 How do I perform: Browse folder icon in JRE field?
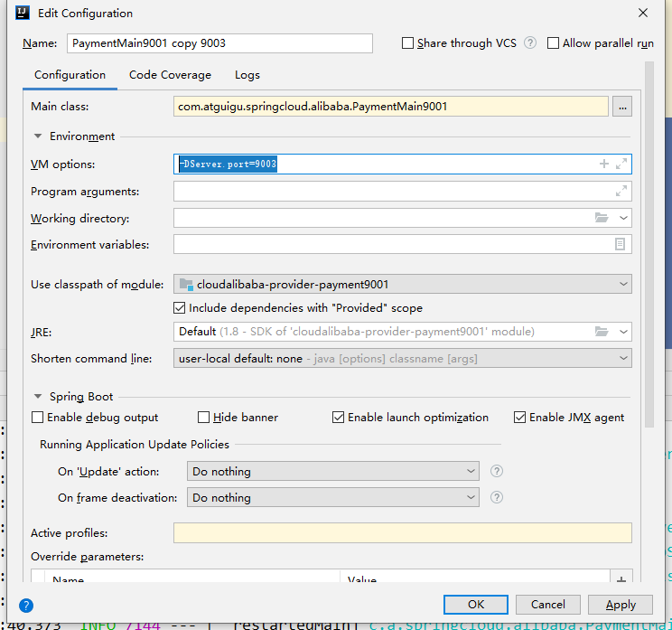pyautogui.click(x=602, y=332)
